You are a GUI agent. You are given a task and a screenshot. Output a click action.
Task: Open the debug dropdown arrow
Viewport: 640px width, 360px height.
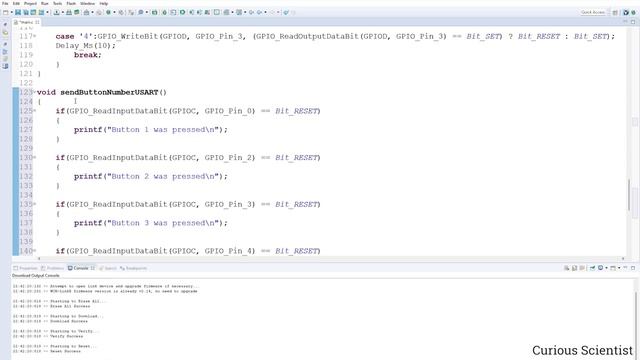point(114,12)
